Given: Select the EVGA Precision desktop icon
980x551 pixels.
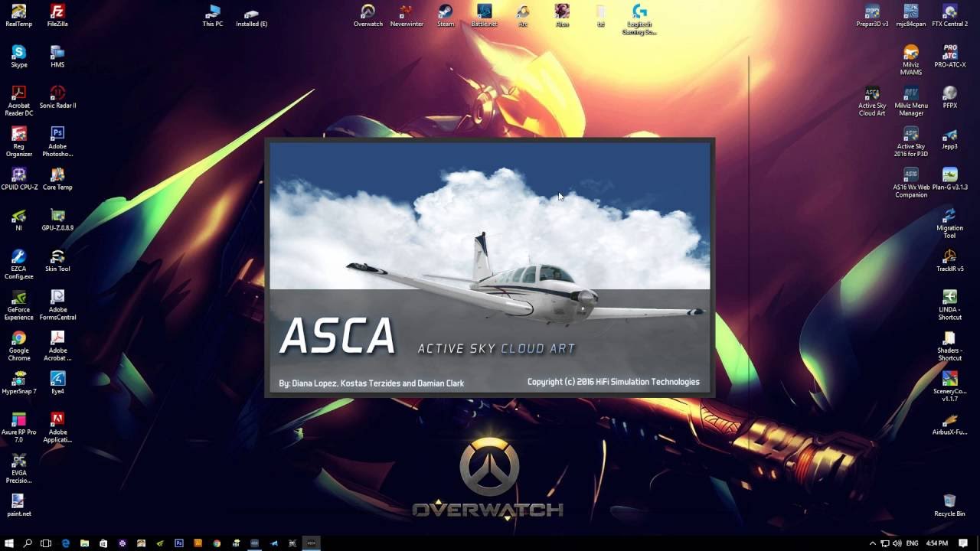Looking at the screenshot, I should [x=18, y=468].
